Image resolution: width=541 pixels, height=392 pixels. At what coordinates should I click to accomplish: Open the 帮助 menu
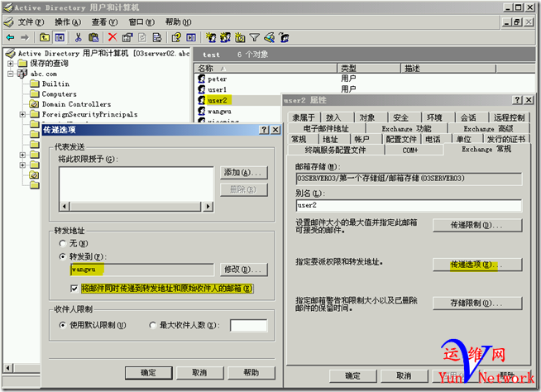(178, 22)
